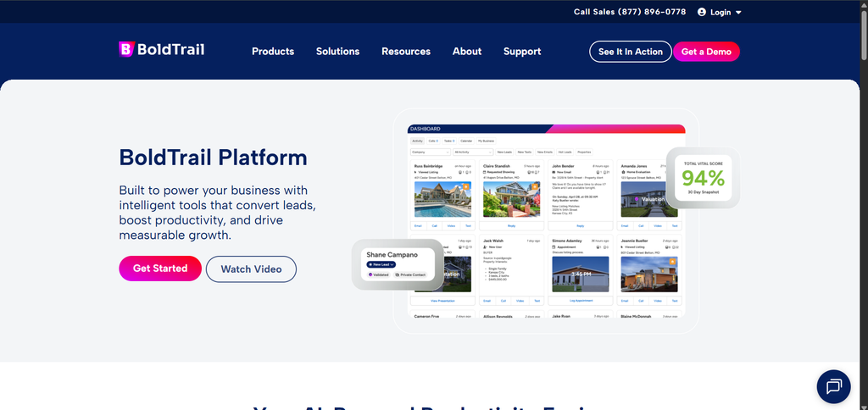
Task: Open the Solutions menu
Action: [x=337, y=52]
